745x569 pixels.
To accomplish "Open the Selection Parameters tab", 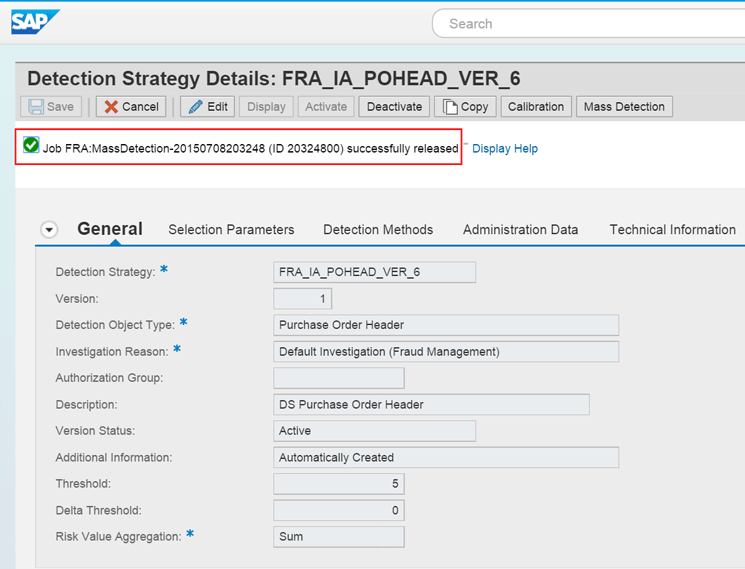I will click(x=231, y=230).
